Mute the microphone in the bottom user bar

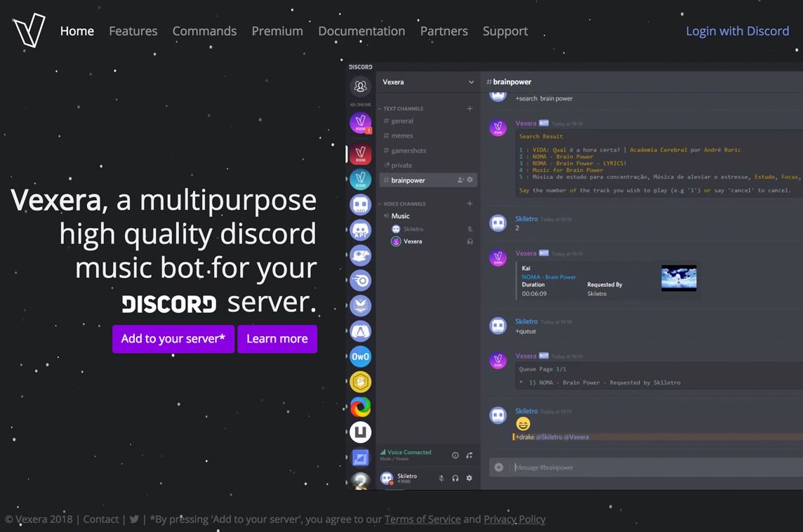[x=442, y=477]
